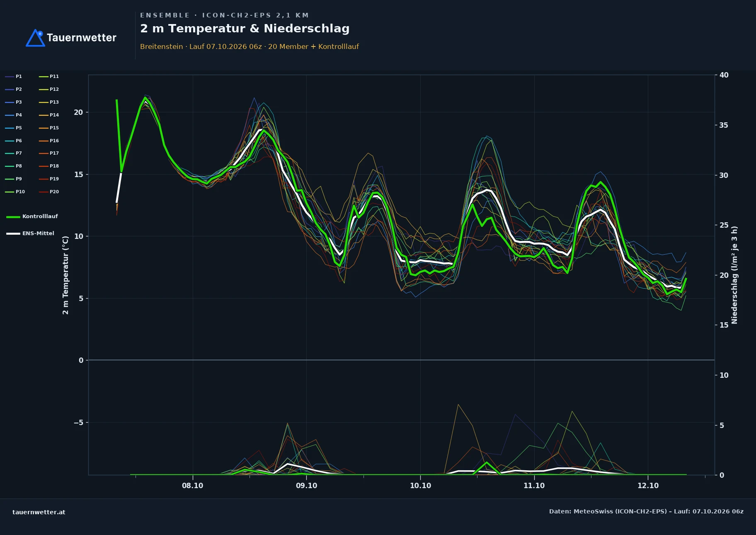The height and width of the screenshot is (535, 756).
Task: Select the P11 legend entry
Action: [x=49, y=76]
